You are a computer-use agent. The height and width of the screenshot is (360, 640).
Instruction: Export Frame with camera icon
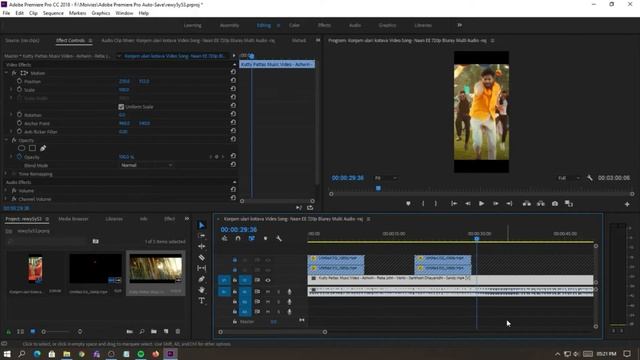pyautogui.click(x=555, y=204)
